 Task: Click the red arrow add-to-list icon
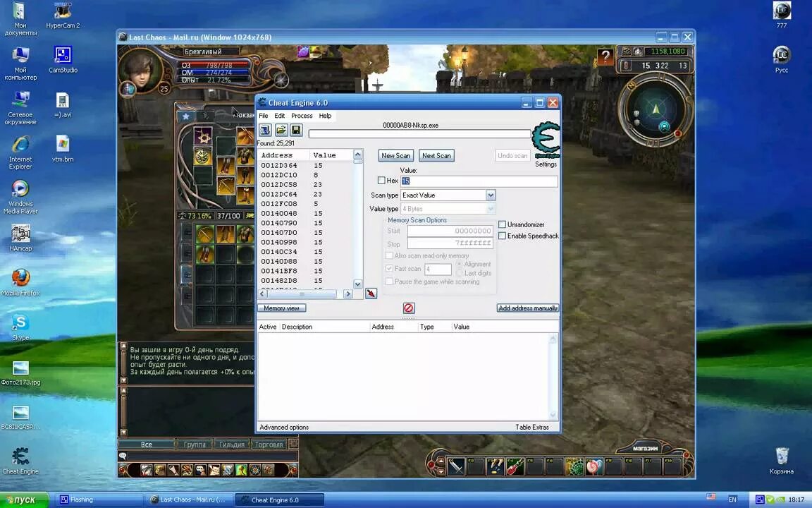(x=371, y=294)
